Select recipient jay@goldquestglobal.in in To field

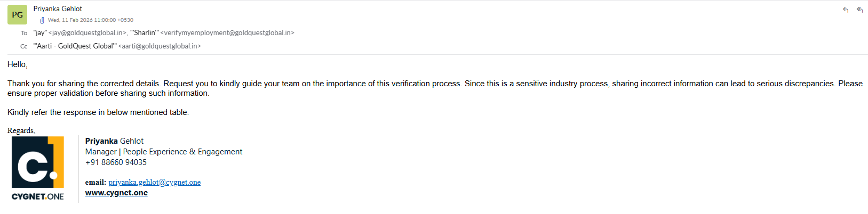(80, 33)
